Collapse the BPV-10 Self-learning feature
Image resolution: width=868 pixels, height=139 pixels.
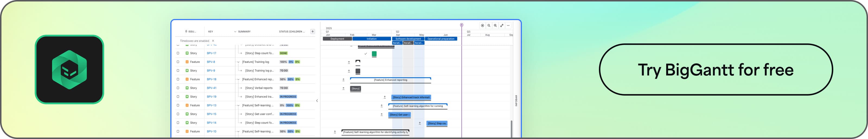(x=238, y=132)
